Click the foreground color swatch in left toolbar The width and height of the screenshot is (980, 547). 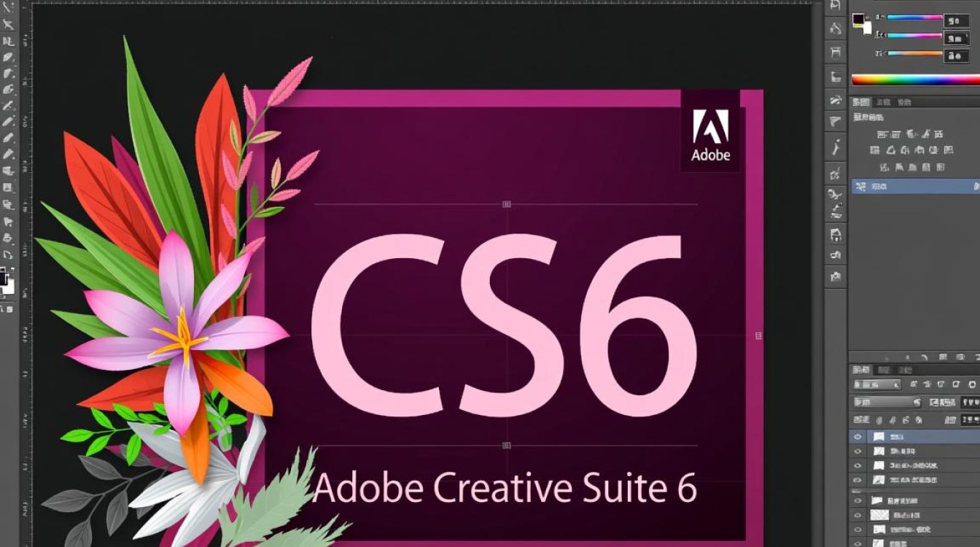coord(4,277)
